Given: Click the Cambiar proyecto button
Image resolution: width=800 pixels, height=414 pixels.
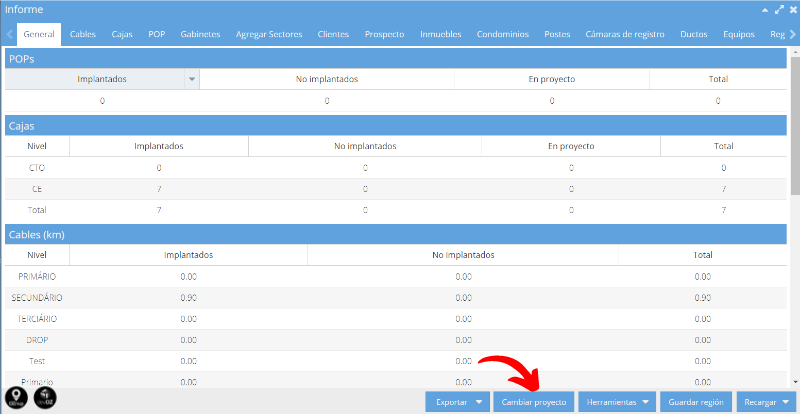Looking at the screenshot, I should 534,402.
